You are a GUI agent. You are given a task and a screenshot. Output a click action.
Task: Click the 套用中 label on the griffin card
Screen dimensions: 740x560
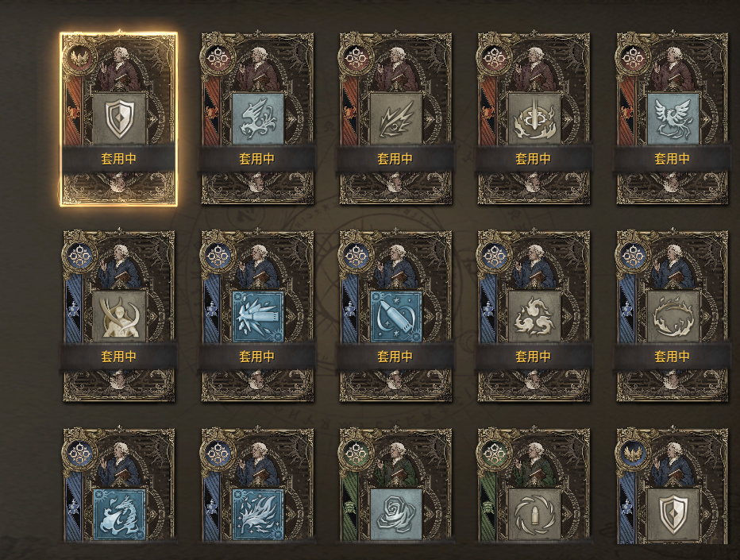[x=257, y=159]
